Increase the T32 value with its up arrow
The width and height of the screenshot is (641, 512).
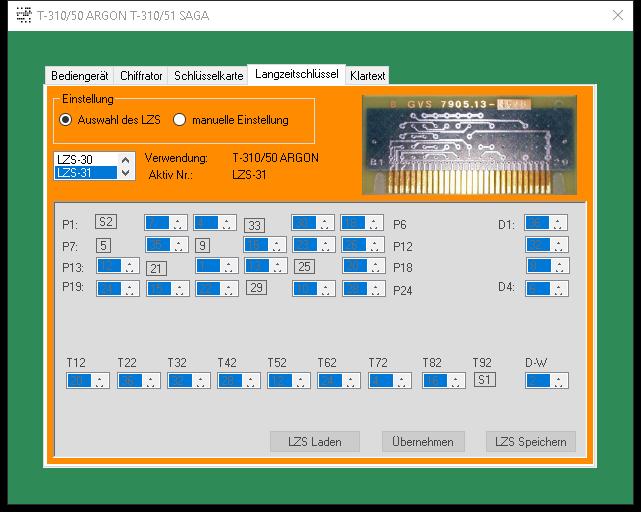200,377
